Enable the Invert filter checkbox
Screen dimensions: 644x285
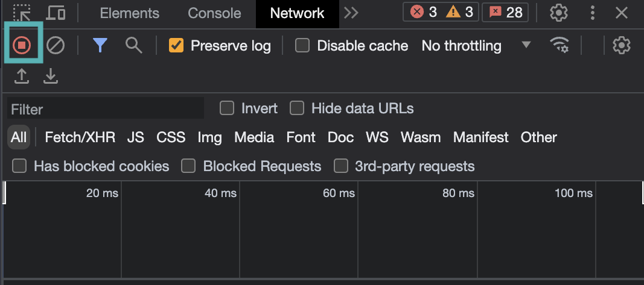227,108
